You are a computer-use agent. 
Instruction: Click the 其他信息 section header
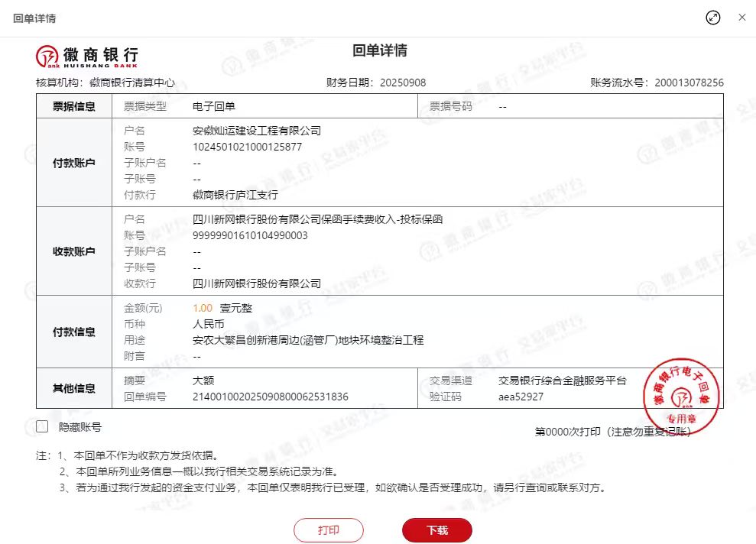(74, 388)
